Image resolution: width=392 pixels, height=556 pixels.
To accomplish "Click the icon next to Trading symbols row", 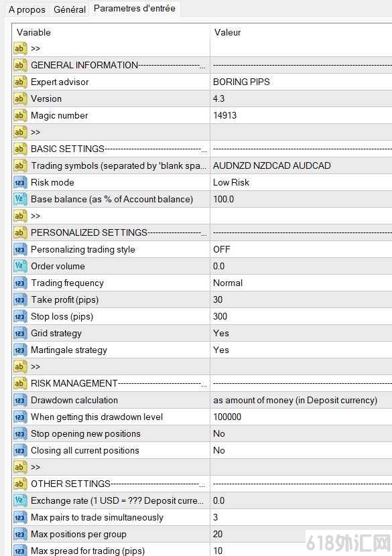I will click(20, 165).
